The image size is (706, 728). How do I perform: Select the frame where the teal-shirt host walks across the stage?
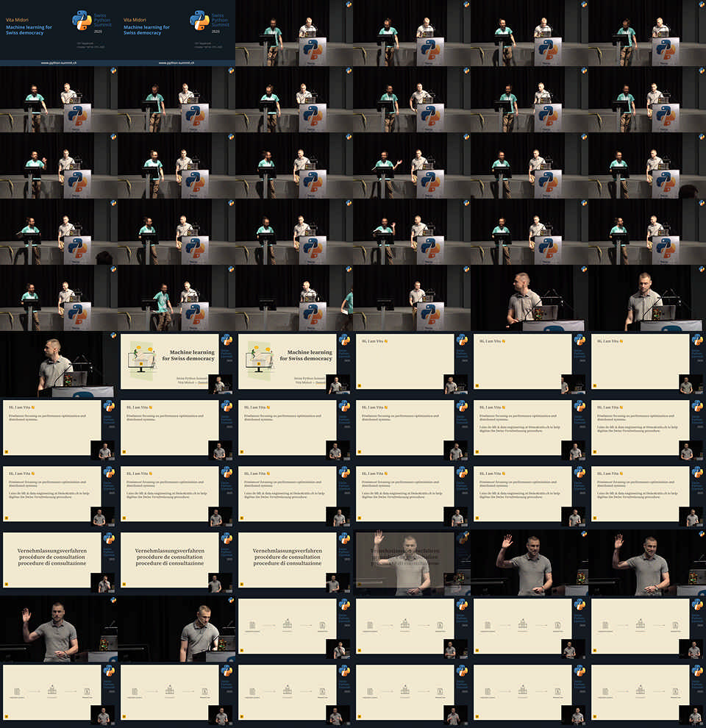tap(176, 298)
